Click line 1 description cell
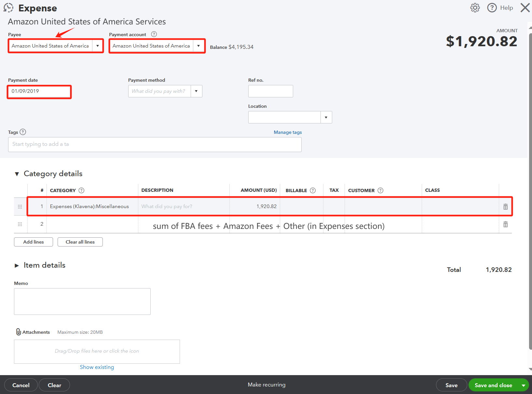This screenshot has height=394, width=532. coord(184,206)
